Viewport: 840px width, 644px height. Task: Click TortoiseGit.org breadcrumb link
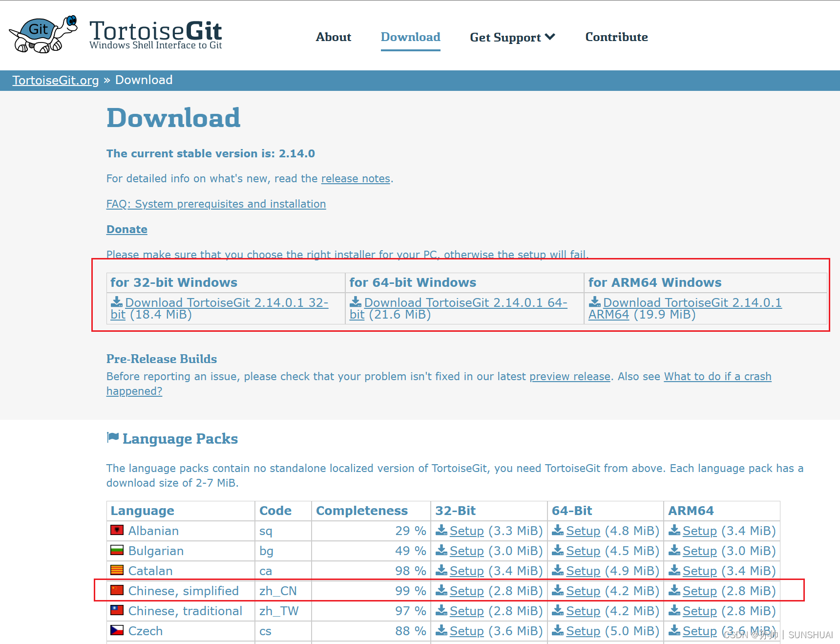coord(56,80)
